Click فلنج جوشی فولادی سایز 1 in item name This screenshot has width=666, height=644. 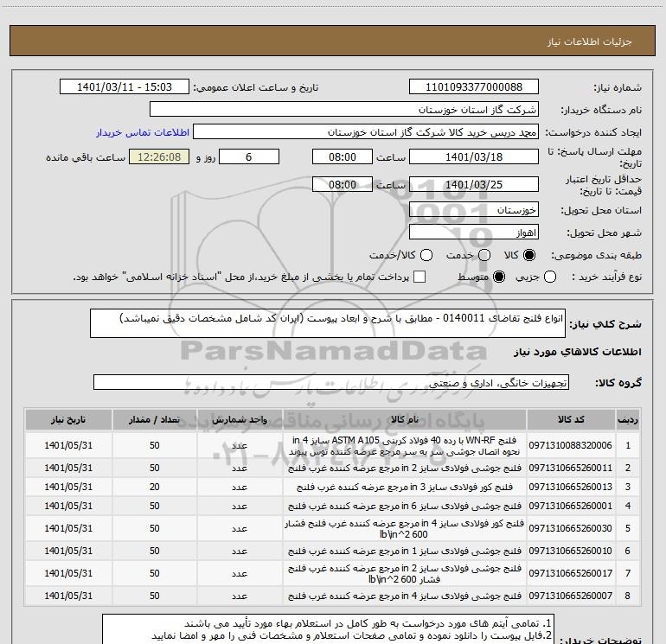[405, 551]
